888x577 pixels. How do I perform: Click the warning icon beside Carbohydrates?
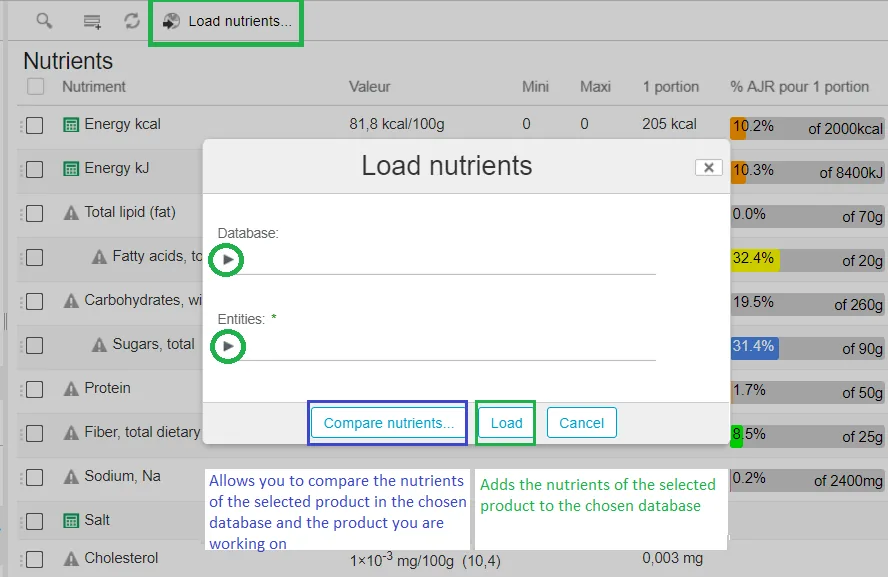point(71,301)
